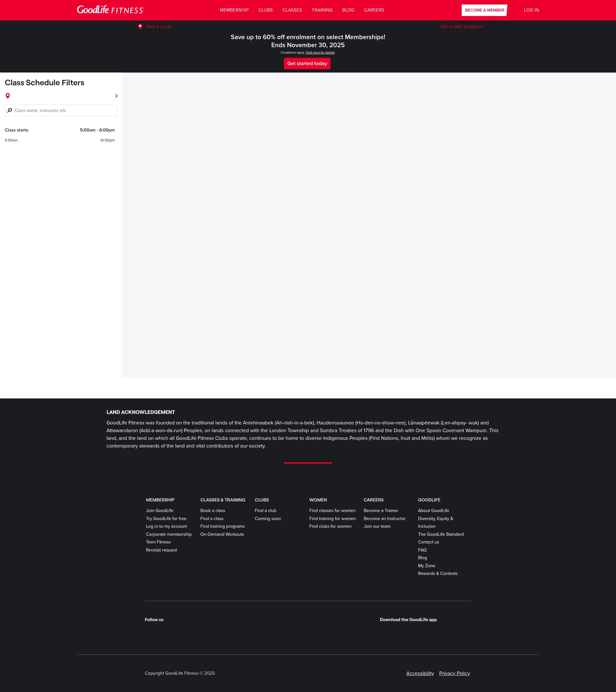The width and height of the screenshot is (616, 692).
Task: Open the Classes menu
Action: click(292, 10)
